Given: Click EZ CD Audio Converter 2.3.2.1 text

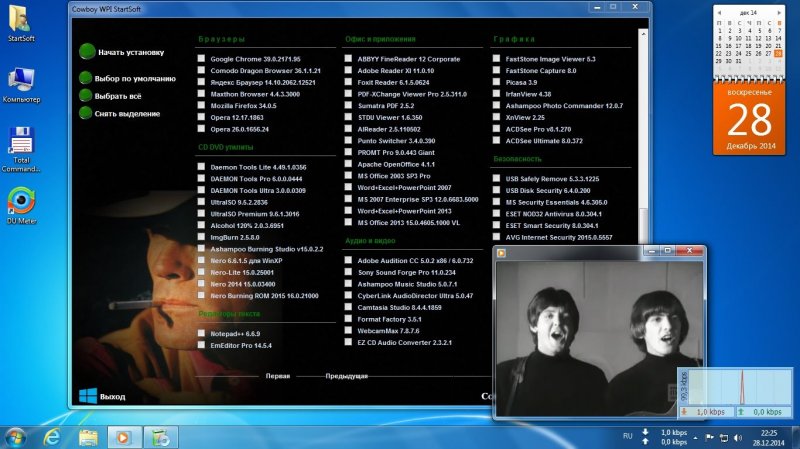Looking at the screenshot, I should pos(405,342).
